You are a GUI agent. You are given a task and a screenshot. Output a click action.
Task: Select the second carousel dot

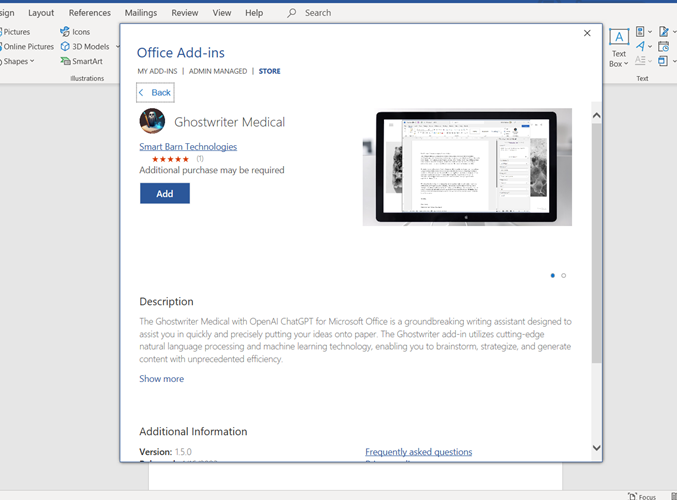(563, 275)
